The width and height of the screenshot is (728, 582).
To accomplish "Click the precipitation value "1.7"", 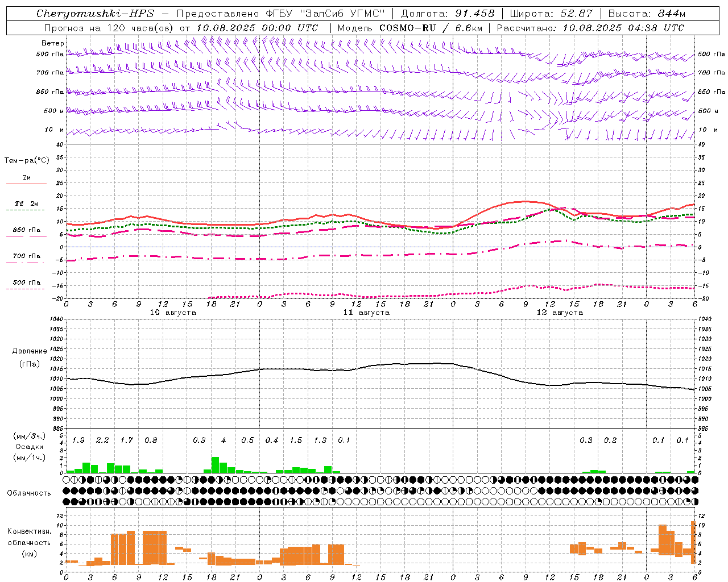I will click(x=126, y=440).
